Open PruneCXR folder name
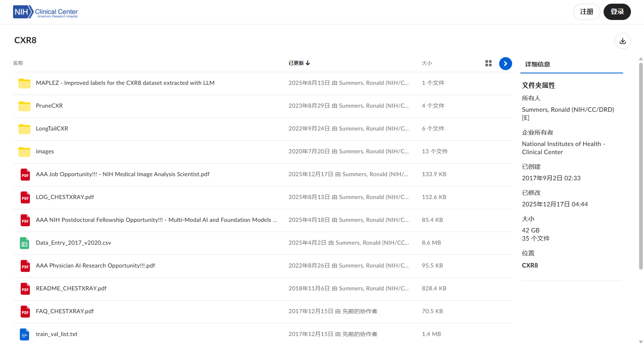This screenshot has width=644, height=345. tap(49, 106)
